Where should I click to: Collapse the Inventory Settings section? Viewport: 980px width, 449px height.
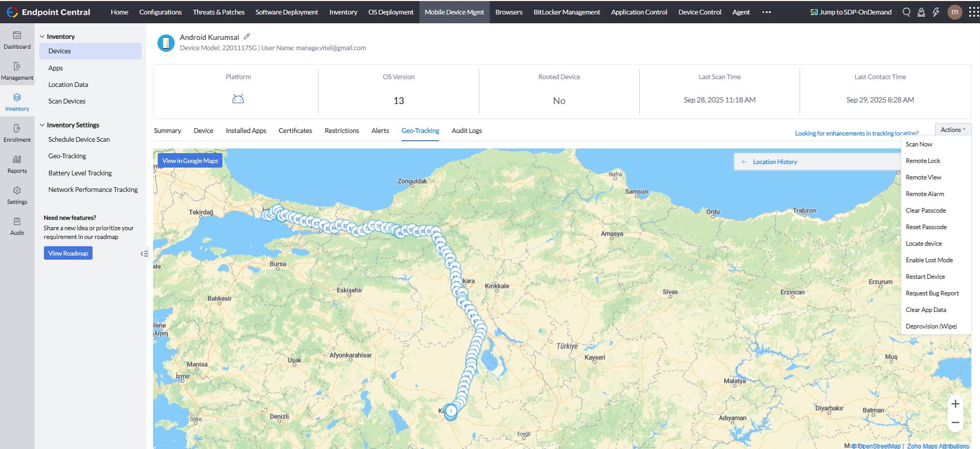(x=42, y=125)
